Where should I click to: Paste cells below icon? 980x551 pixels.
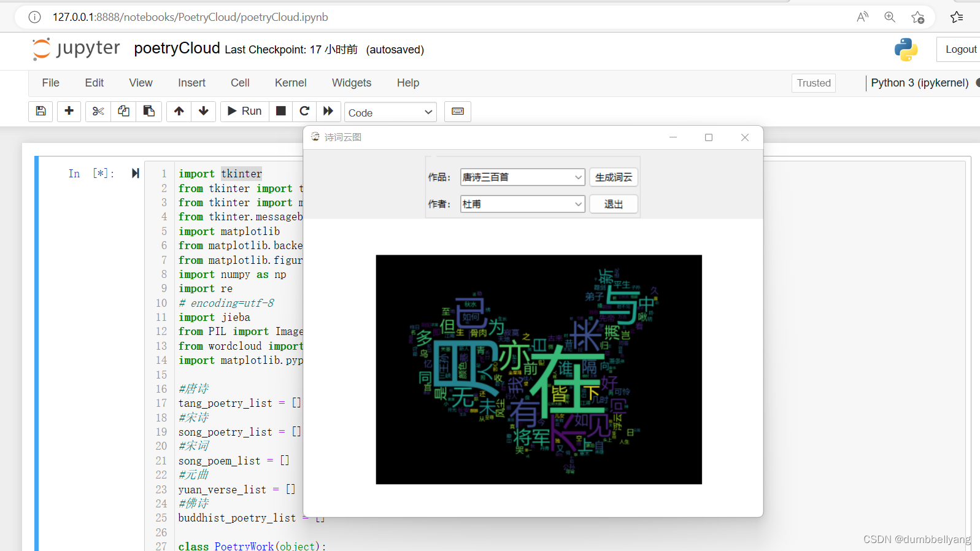[149, 111]
